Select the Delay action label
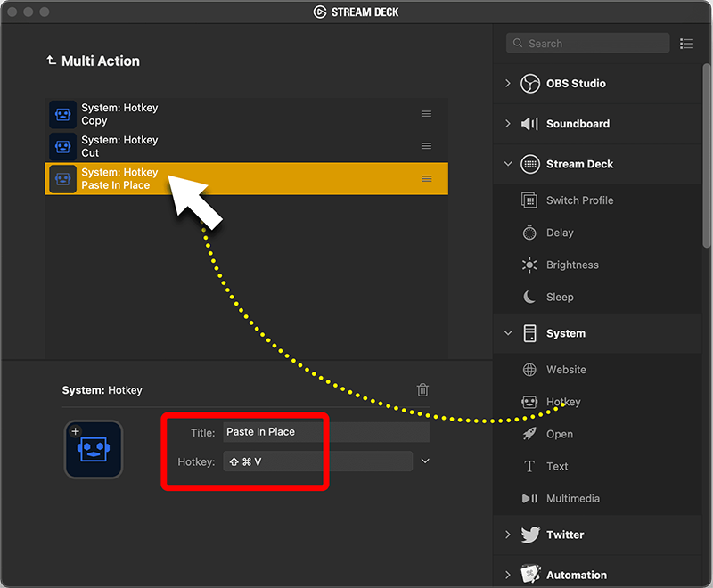 pos(560,233)
